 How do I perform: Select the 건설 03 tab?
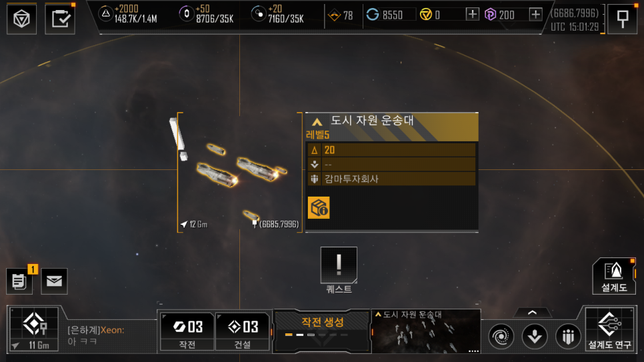pos(243,331)
